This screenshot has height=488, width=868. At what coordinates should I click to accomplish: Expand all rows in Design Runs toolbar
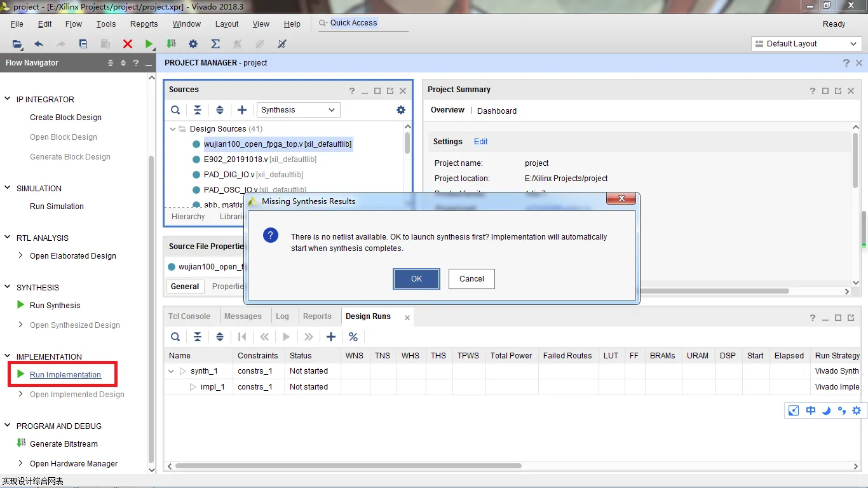tap(220, 337)
